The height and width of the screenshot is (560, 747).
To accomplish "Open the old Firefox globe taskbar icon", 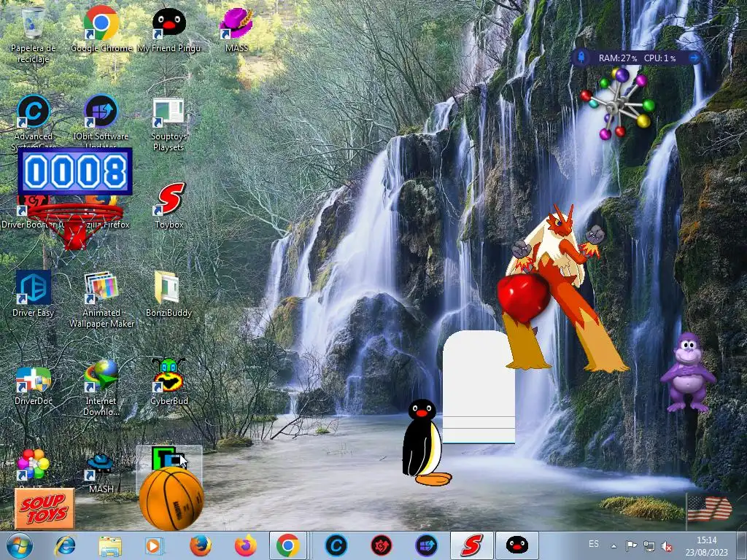I will point(200,545).
